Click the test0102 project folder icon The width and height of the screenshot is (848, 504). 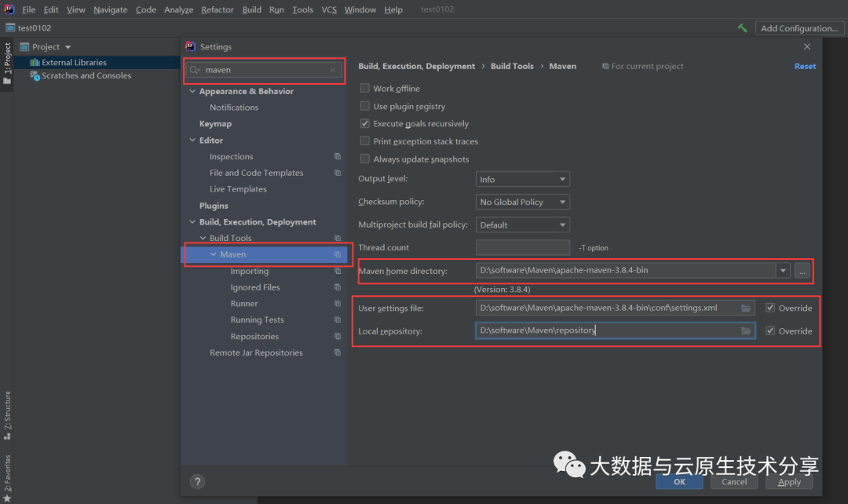tap(10, 27)
